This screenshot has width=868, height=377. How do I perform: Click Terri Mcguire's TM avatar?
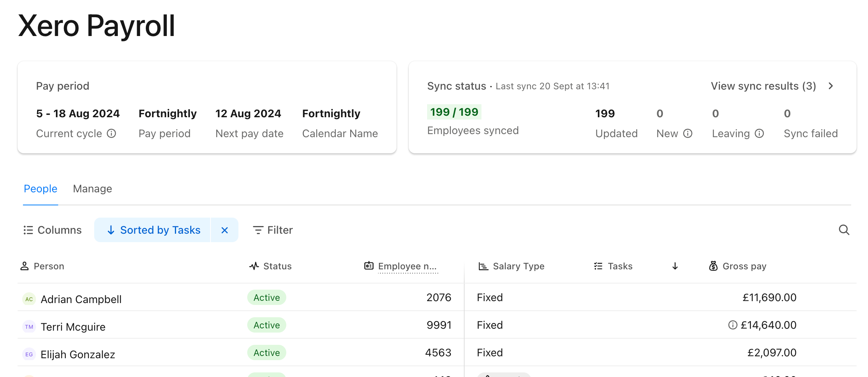[29, 326]
